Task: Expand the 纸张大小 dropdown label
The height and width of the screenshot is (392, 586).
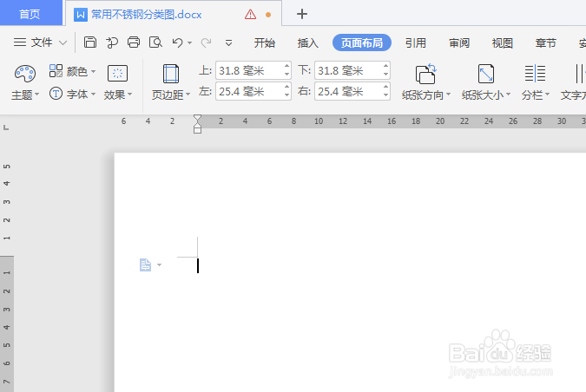Action: [486, 95]
